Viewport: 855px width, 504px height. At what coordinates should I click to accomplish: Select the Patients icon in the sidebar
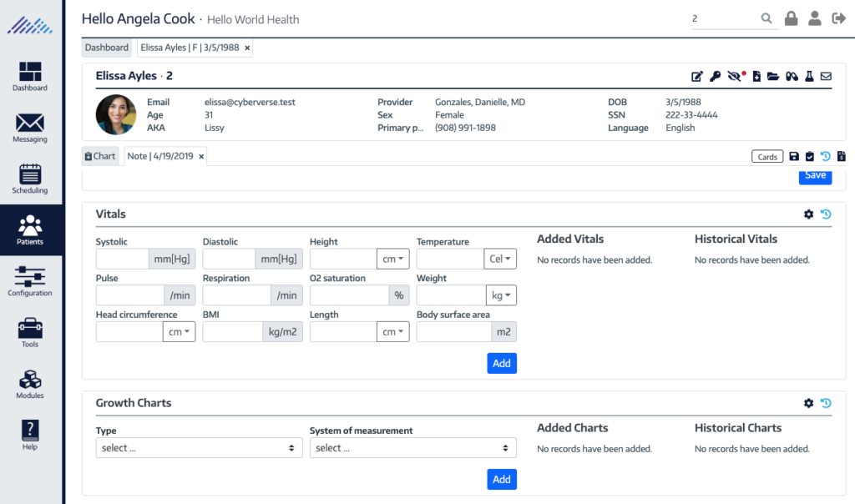coord(29,229)
